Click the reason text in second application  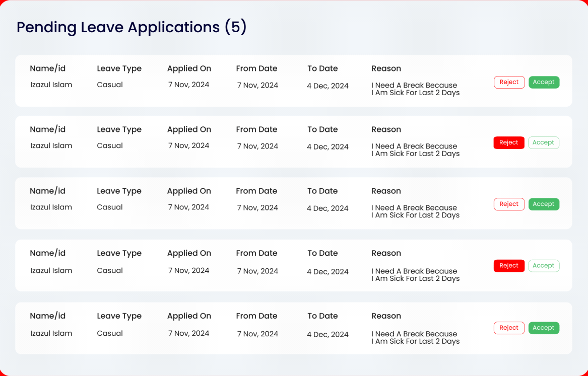[416, 150]
